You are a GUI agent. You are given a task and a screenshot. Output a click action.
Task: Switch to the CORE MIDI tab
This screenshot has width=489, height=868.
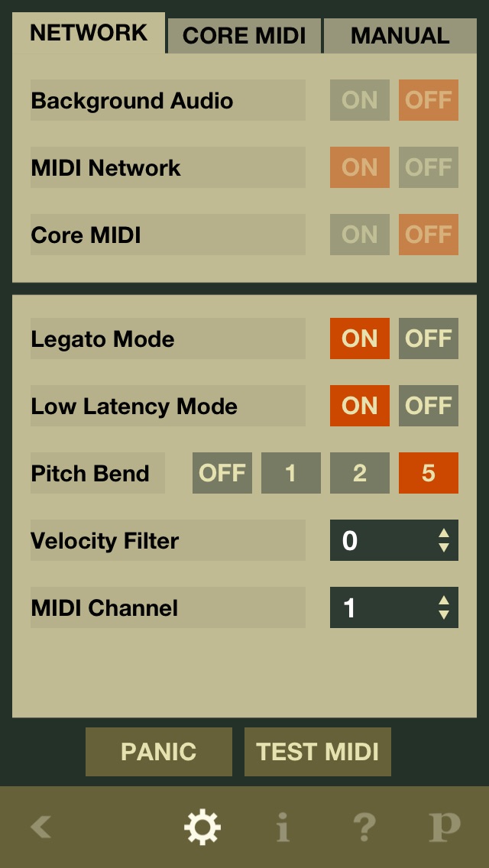click(x=244, y=36)
